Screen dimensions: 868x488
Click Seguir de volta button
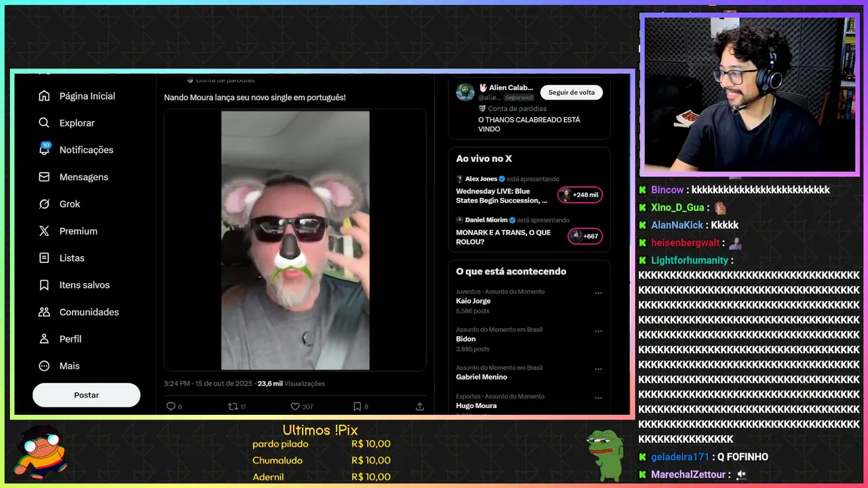tap(572, 92)
